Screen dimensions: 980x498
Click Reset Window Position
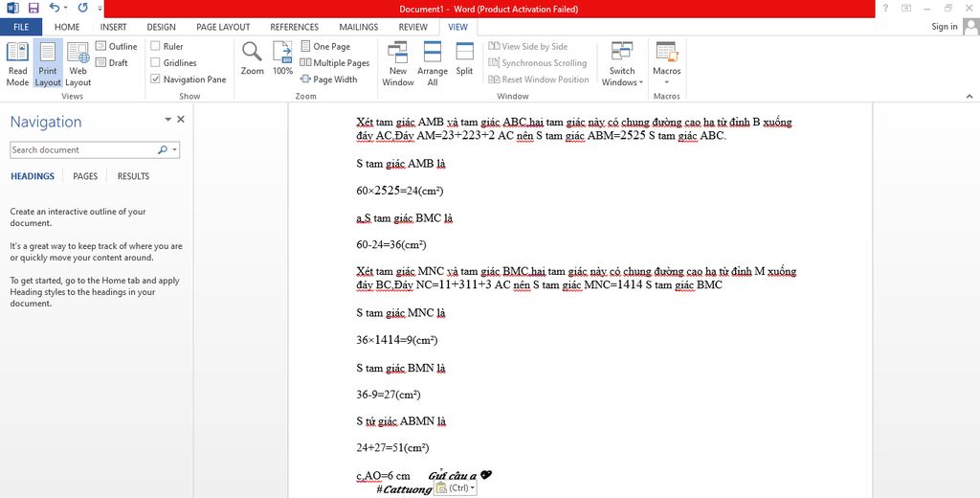click(x=539, y=79)
